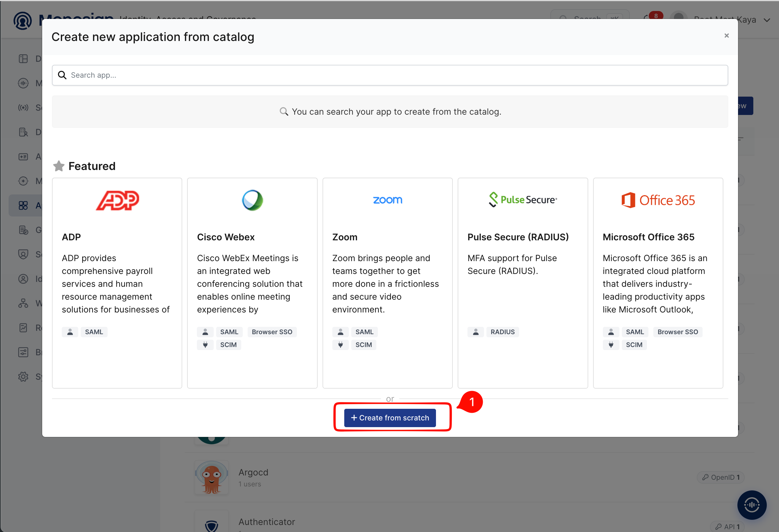Open the floating assistant button bottom-right
The width and height of the screenshot is (779, 532).
[x=751, y=505]
